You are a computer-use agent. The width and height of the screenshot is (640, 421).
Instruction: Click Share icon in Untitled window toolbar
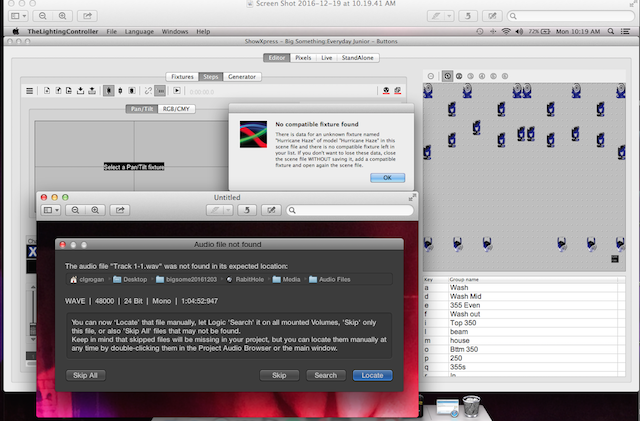(x=120, y=210)
